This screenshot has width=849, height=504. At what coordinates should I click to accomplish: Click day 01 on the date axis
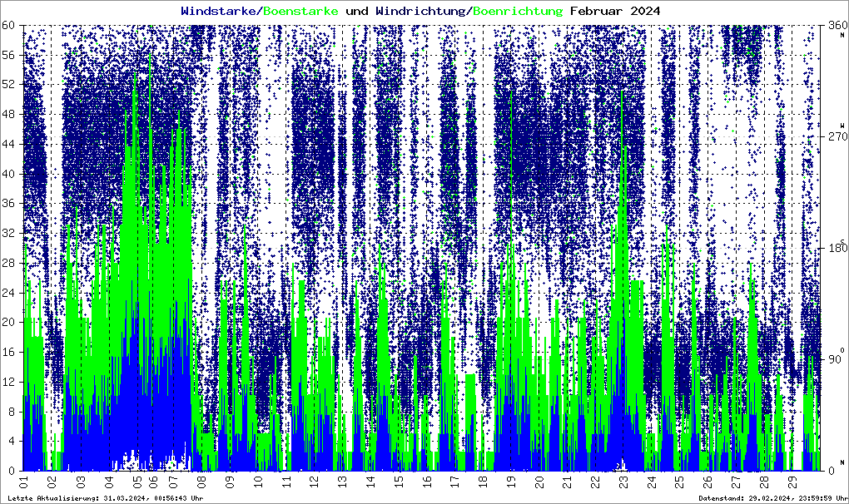[x=23, y=482]
